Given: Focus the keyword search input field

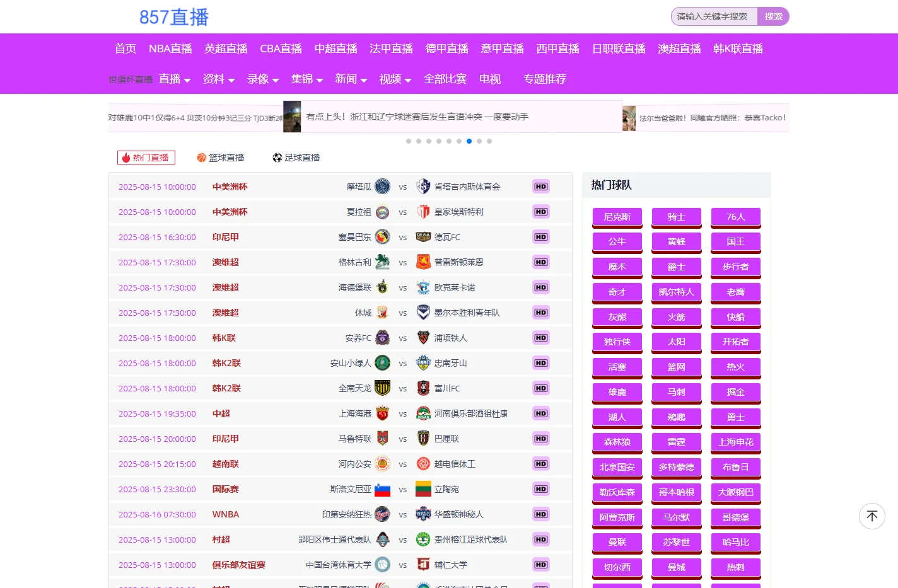Looking at the screenshot, I should pos(714,16).
